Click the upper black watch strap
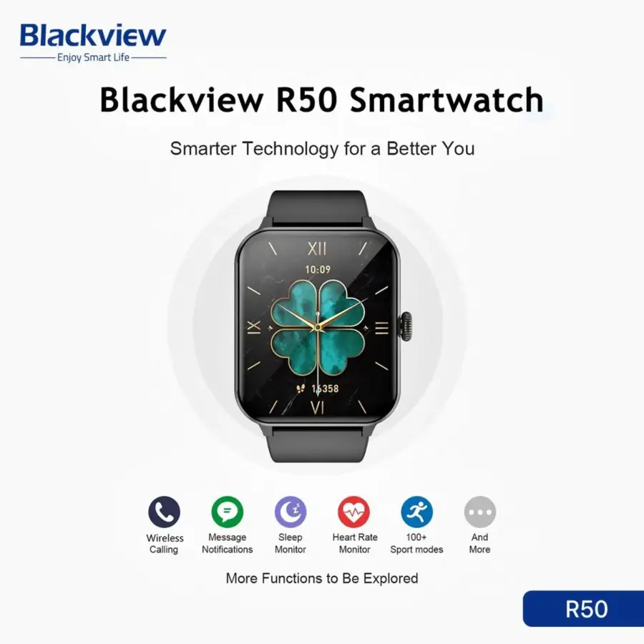This screenshot has width=644, height=644. 318,208
